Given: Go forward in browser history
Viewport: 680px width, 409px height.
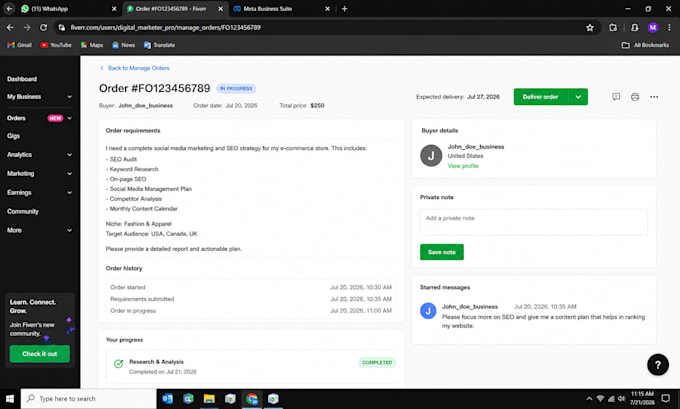Looking at the screenshot, I should tap(27, 27).
